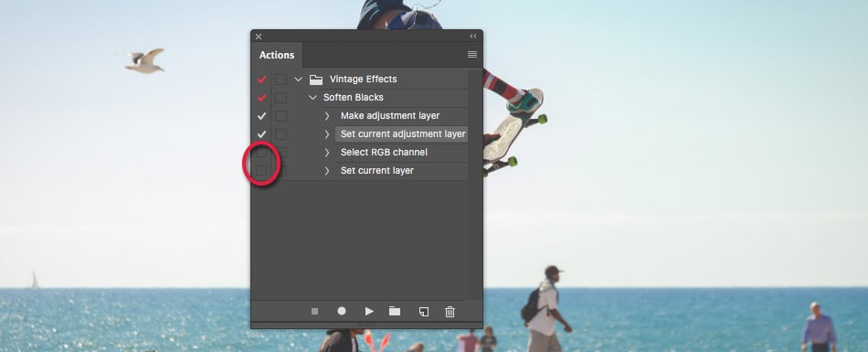868x352 pixels.
Task: Expand the Select RGB channel step
Action: (326, 153)
